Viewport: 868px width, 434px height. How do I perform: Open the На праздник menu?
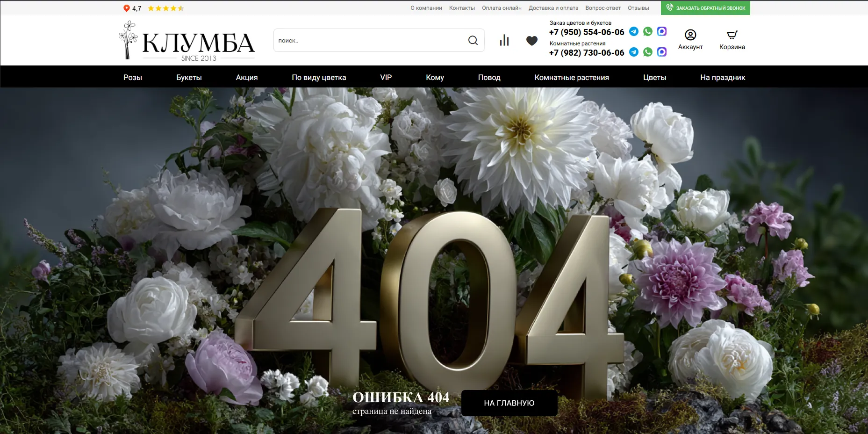click(723, 78)
